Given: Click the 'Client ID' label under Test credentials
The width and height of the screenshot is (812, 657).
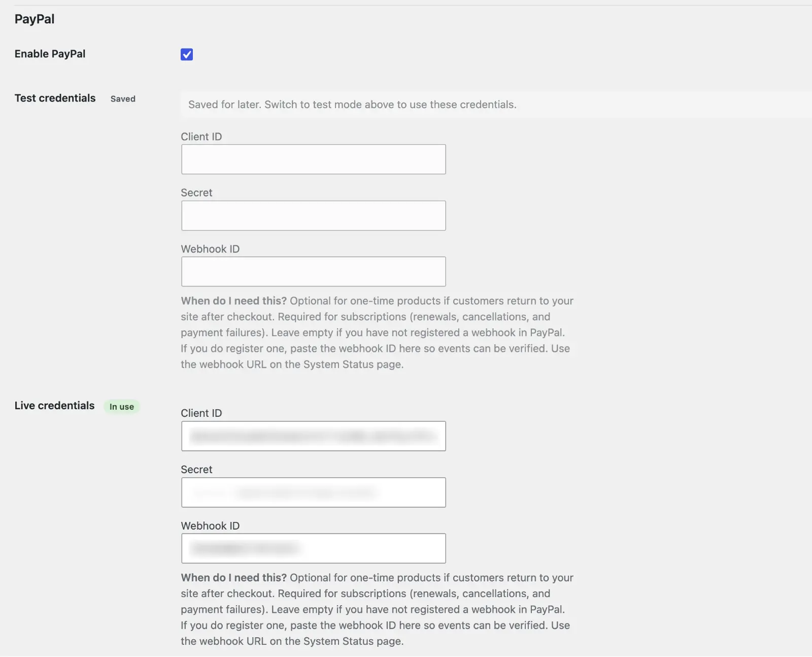Looking at the screenshot, I should click(x=201, y=137).
